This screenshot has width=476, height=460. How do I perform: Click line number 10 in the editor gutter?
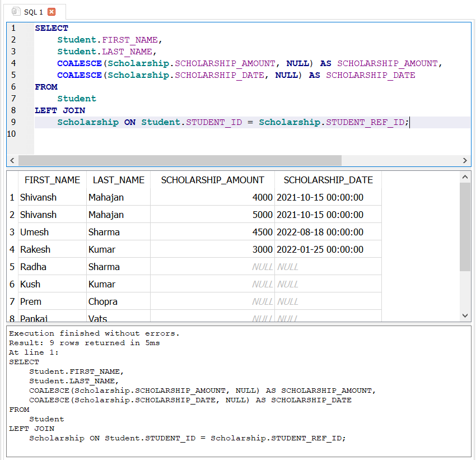pyautogui.click(x=12, y=134)
